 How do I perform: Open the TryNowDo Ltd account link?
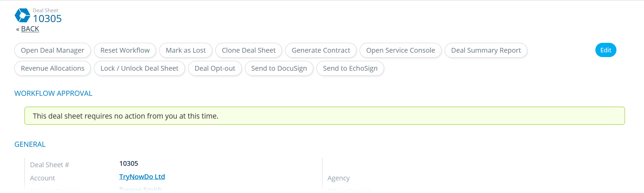point(142,177)
